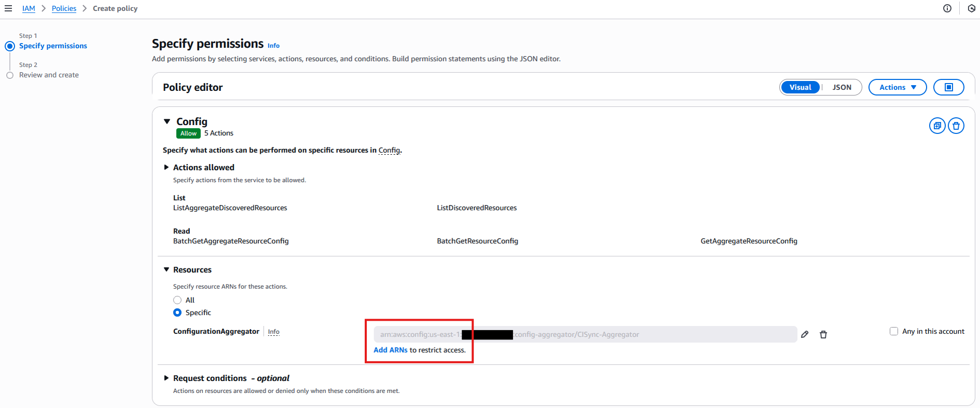Viewport: 980px width, 408px height.
Task: Select Step 2 Review and create indicator
Action: (10, 75)
